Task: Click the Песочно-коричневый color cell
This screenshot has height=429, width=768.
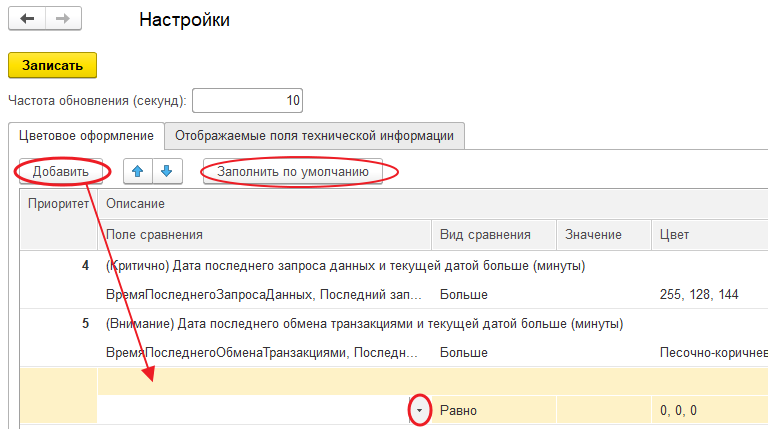Action: tap(710, 353)
